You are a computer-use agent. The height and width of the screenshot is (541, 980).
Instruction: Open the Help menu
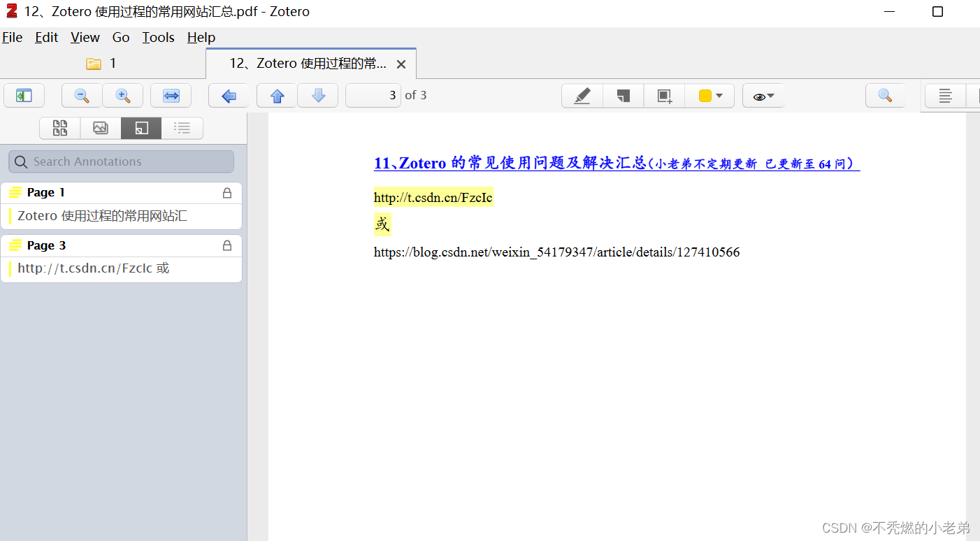click(x=201, y=38)
